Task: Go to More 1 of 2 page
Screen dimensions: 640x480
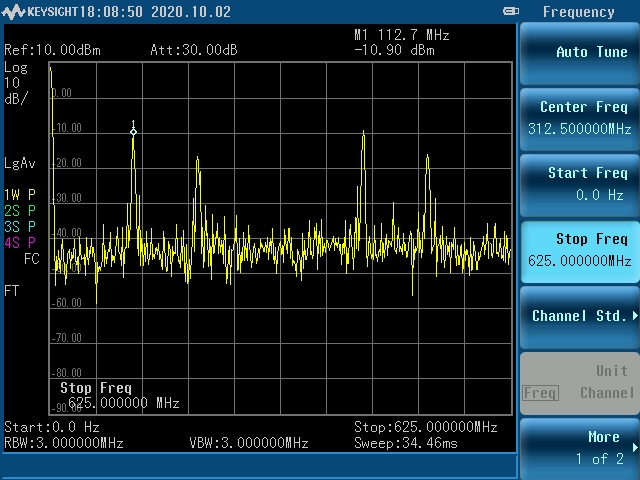Action: click(x=579, y=449)
